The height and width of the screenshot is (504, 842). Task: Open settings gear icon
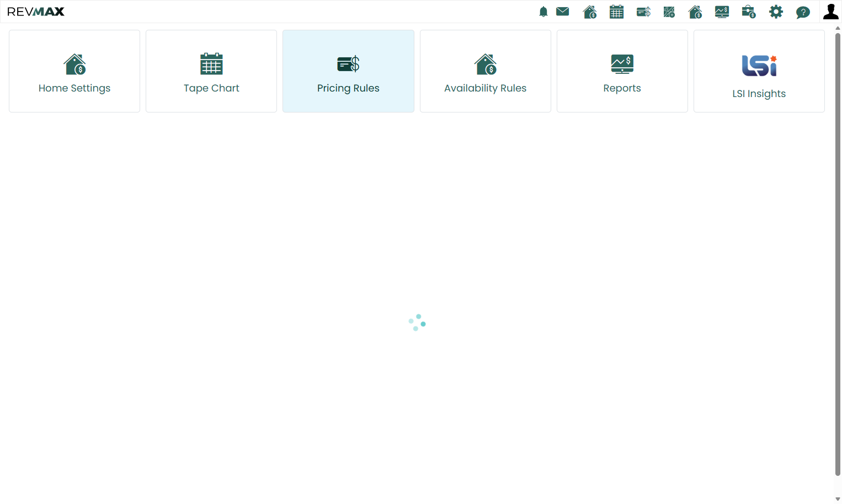776,12
